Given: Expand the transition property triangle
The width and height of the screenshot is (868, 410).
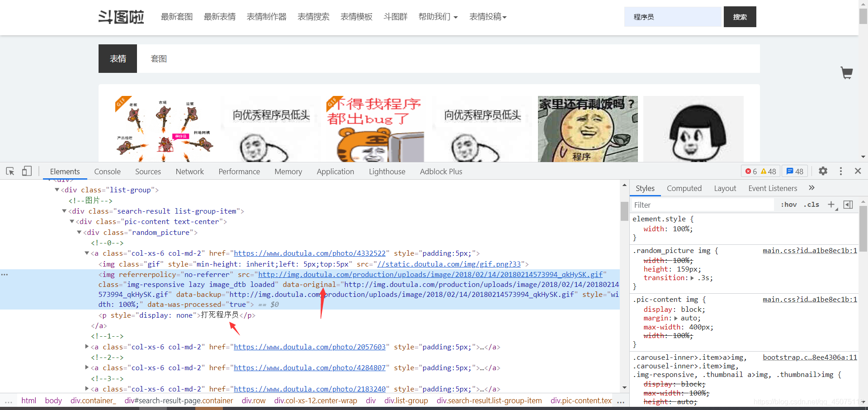Looking at the screenshot, I should point(692,278).
